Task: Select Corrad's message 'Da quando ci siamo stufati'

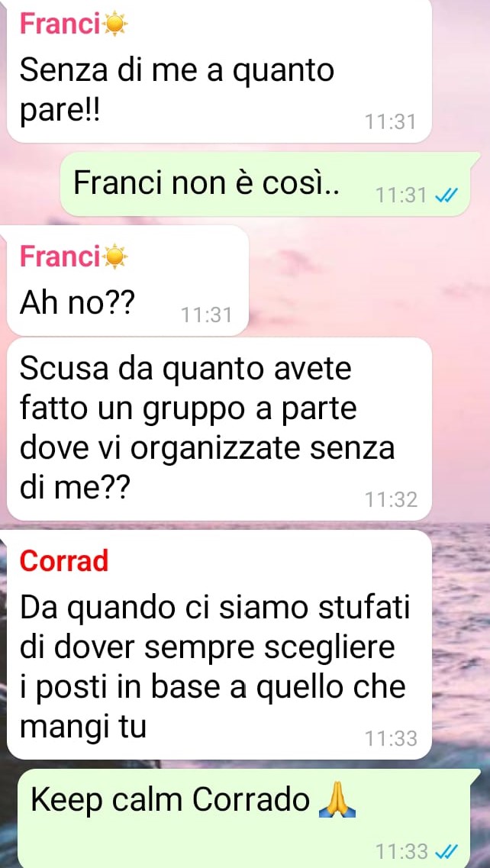Action: point(219,645)
